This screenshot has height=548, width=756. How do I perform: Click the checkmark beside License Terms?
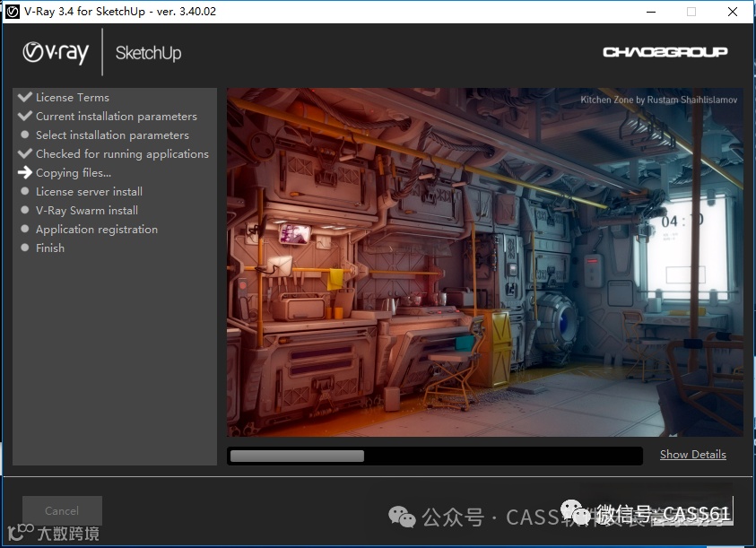point(24,97)
